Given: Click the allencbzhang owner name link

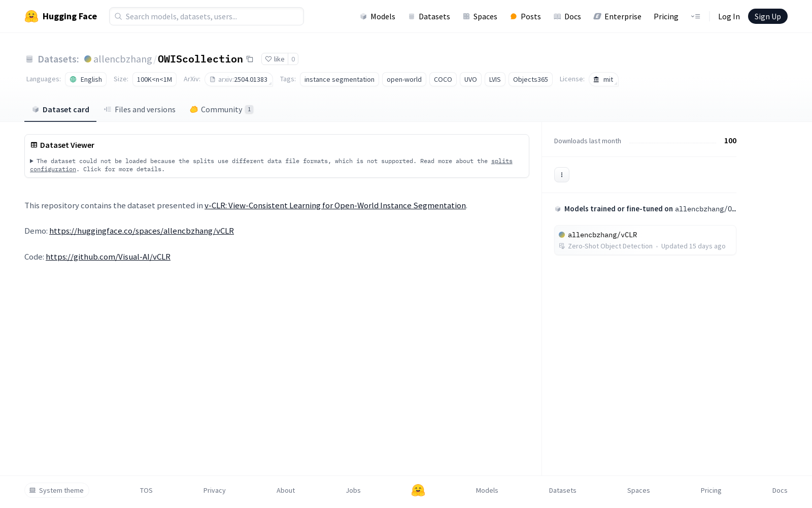Looking at the screenshot, I should pyautogui.click(x=123, y=59).
